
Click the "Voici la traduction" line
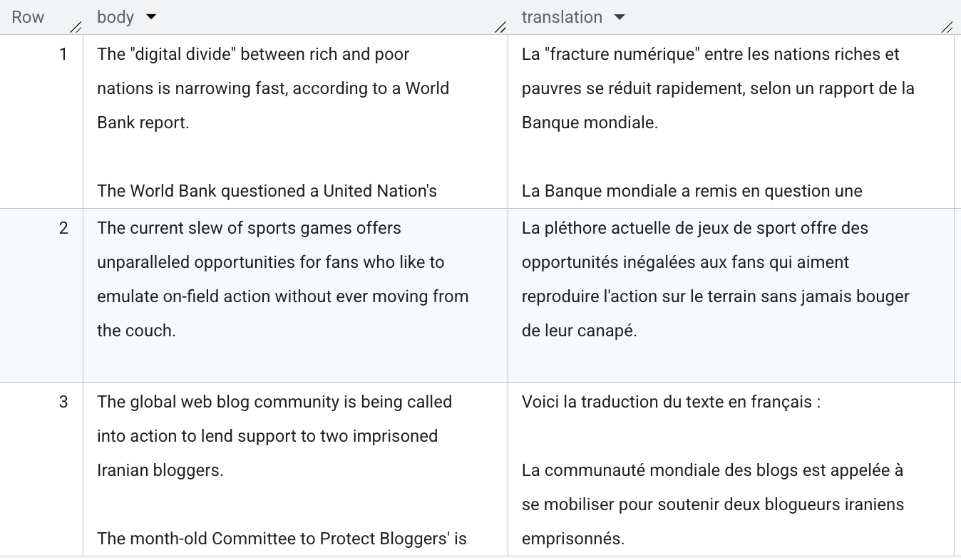tap(671, 402)
